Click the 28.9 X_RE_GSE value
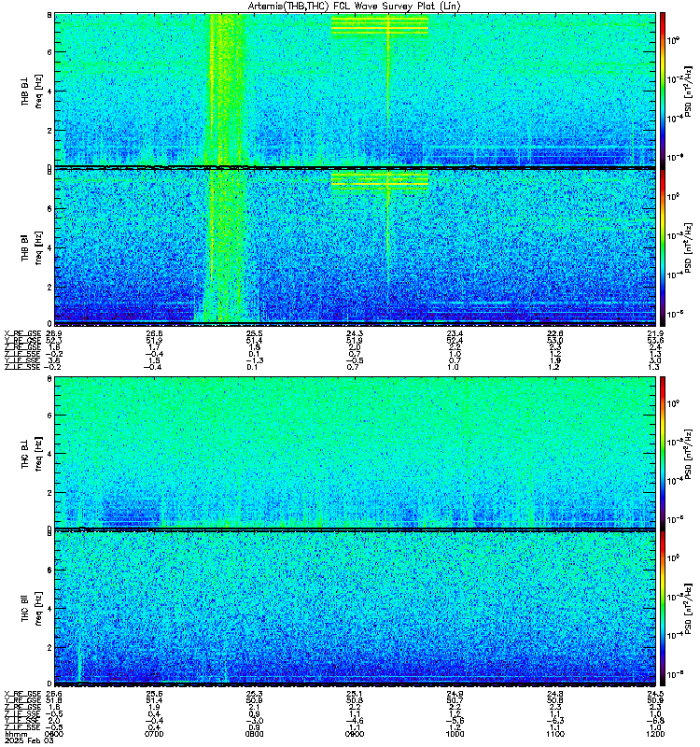 click(53, 333)
